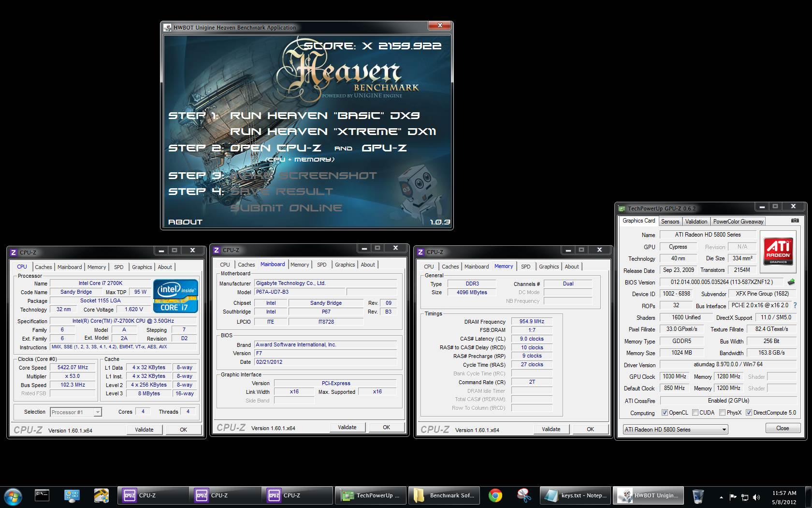Image resolution: width=812 pixels, height=508 pixels.
Task: Switch to the GPU-Z Sensors tab
Action: (x=670, y=222)
